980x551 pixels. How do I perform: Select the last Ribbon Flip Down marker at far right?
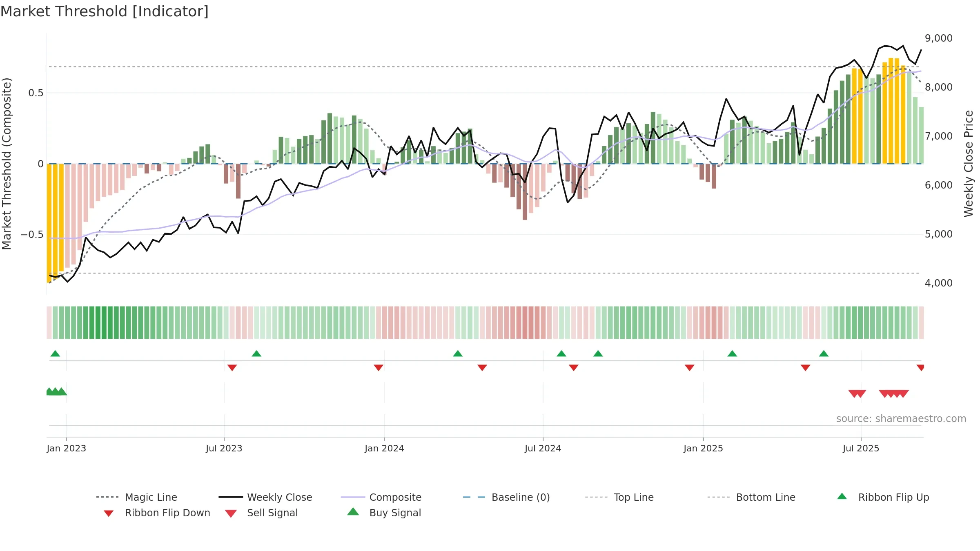click(920, 368)
